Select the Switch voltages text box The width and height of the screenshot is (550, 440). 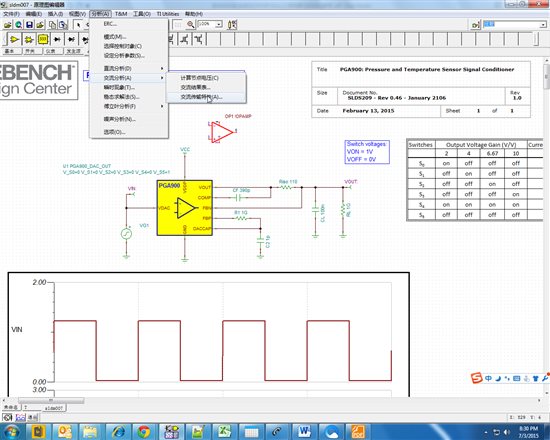367,152
